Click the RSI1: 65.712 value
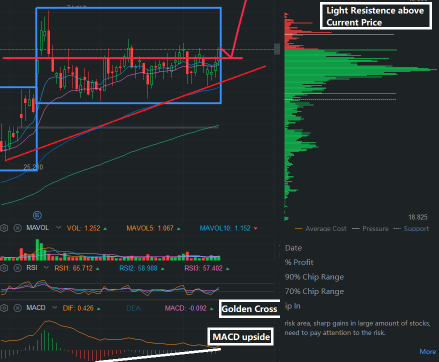The width and height of the screenshot is (439, 362). coord(74,268)
